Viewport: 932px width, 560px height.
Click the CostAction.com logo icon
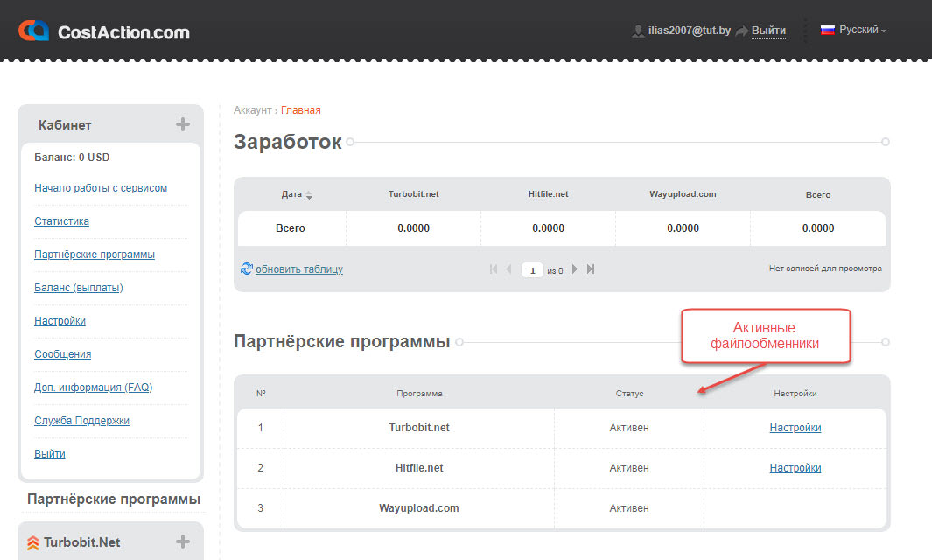click(x=33, y=31)
